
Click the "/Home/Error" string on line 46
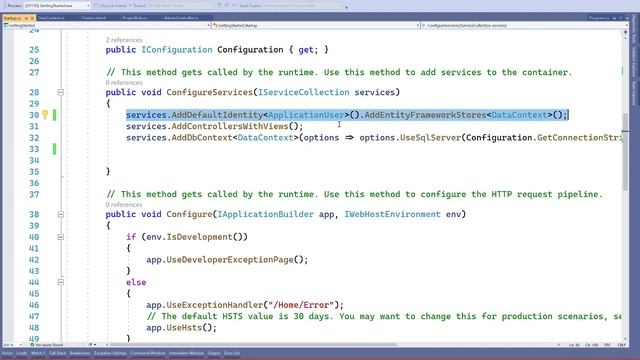[x=301, y=305]
